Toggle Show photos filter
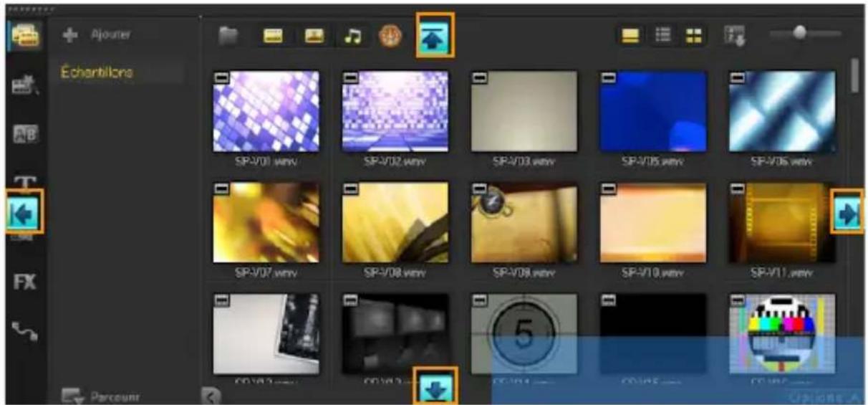 [x=314, y=37]
